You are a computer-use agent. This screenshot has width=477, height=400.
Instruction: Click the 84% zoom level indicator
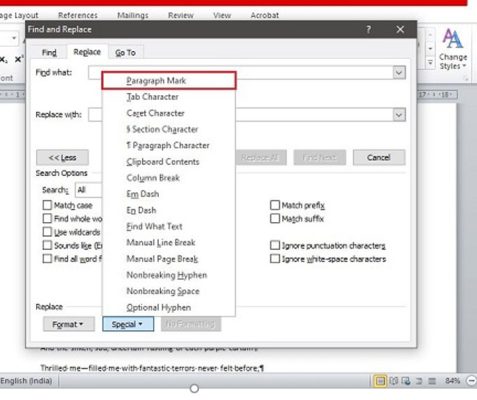(452, 381)
